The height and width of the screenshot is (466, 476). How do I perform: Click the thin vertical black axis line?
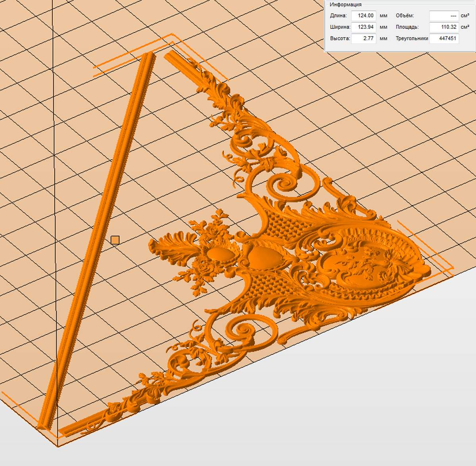pos(54,159)
